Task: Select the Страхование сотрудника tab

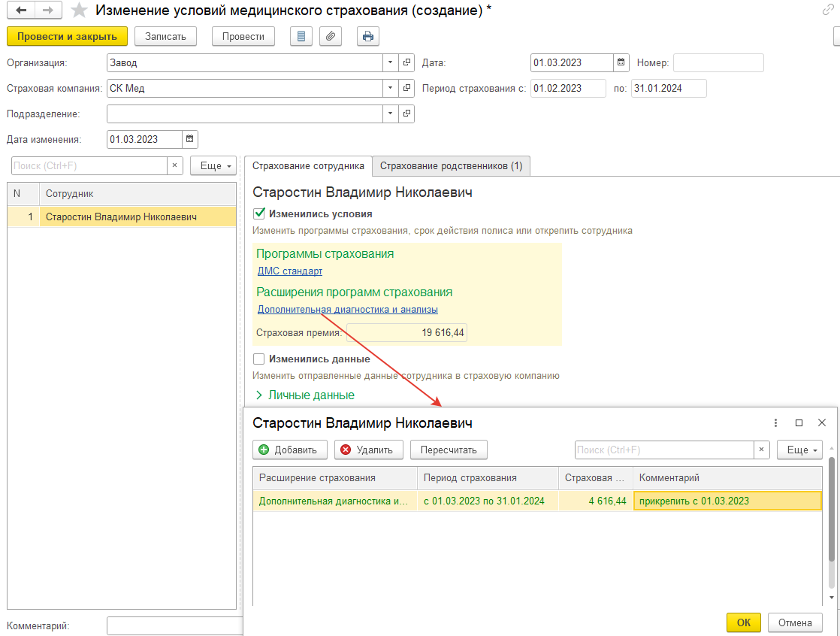Action: (x=308, y=166)
